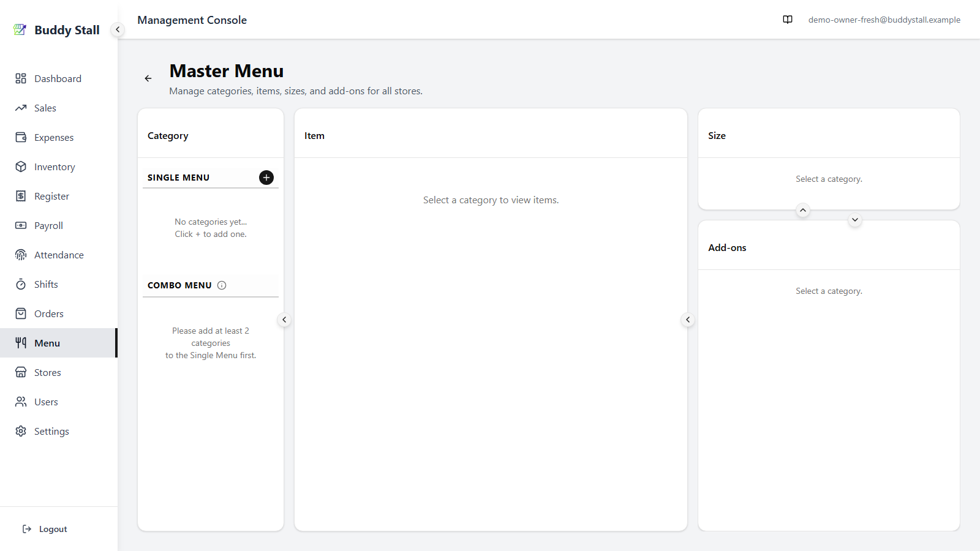Open Settings from the sidebar

59,431
